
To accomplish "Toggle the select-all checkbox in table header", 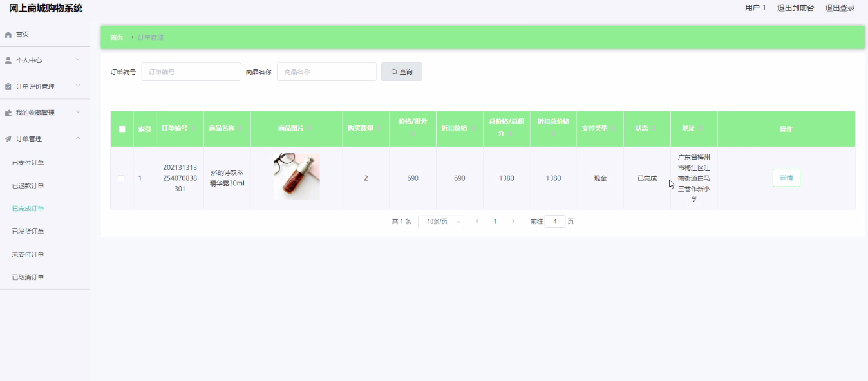I will 122,129.
